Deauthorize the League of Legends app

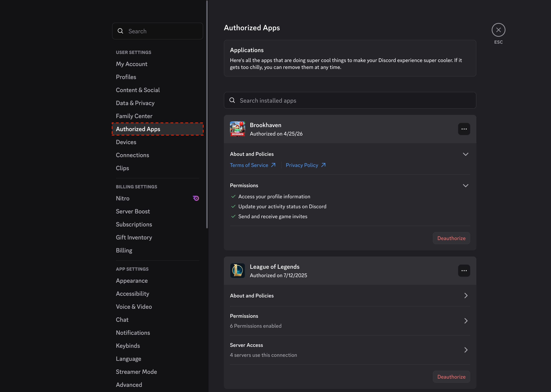pos(451,377)
